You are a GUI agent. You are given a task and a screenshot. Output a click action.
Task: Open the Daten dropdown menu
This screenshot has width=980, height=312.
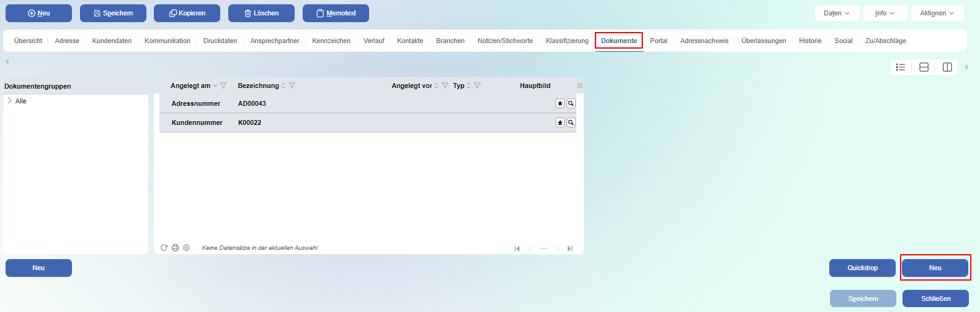click(837, 13)
